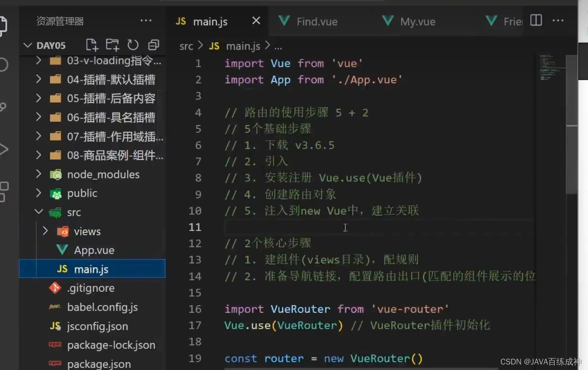Viewport: 588px width, 370px height.
Task: Expand the 08-商品案例-组件 folder
Action: pyautogui.click(x=38, y=155)
